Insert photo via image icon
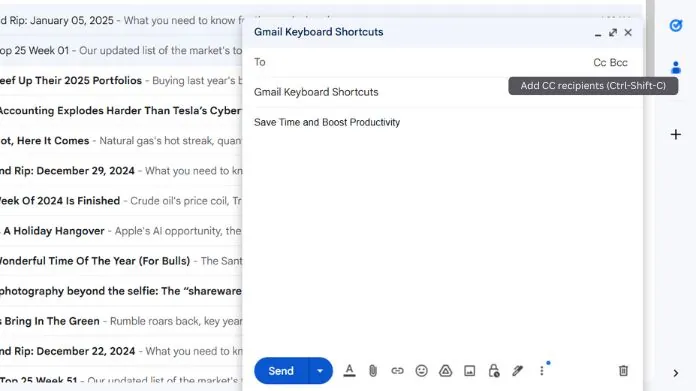The image size is (696, 391). 470,371
